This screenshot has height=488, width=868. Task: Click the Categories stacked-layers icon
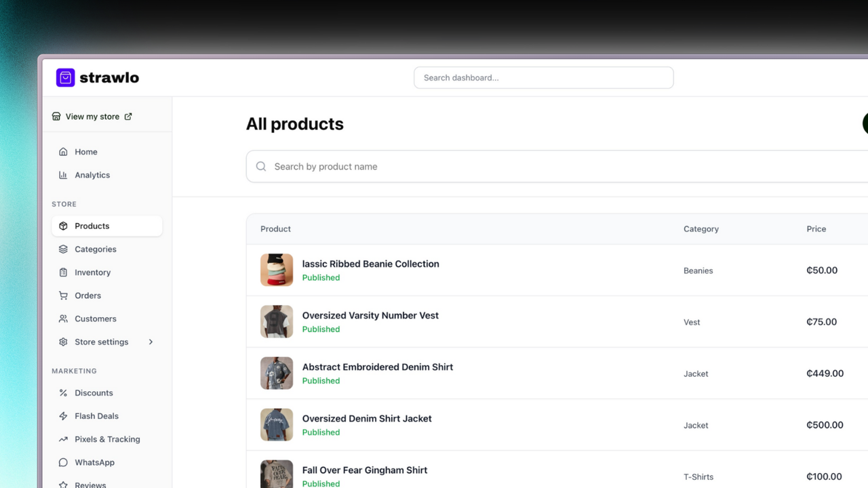tap(63, 249)
